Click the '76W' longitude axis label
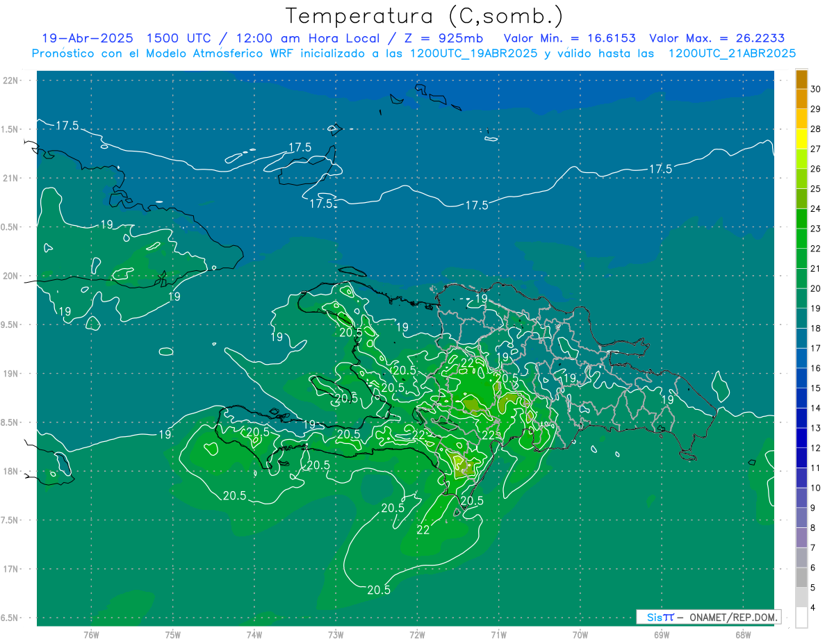The image size is (834, 644). [91, 635]
